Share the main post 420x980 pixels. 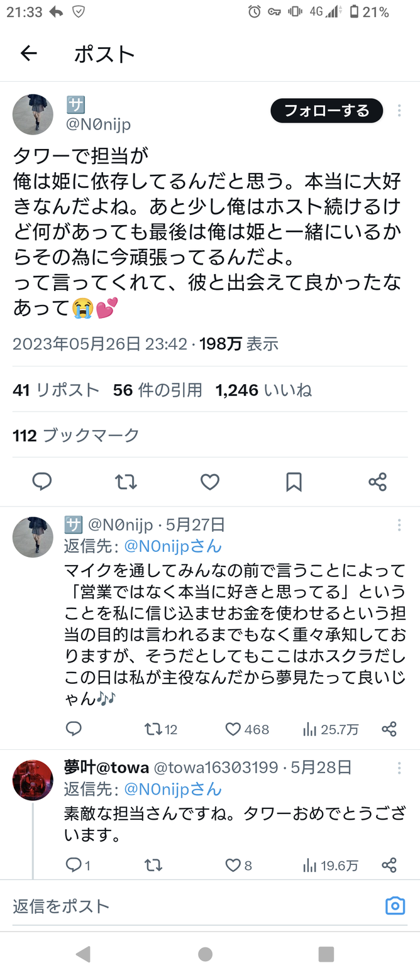[x=377, y=482]
